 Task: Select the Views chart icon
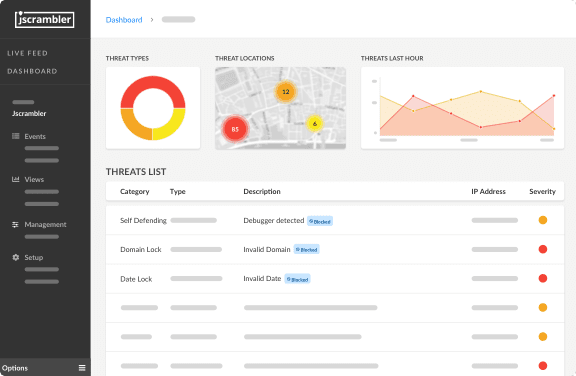point(15,179)
